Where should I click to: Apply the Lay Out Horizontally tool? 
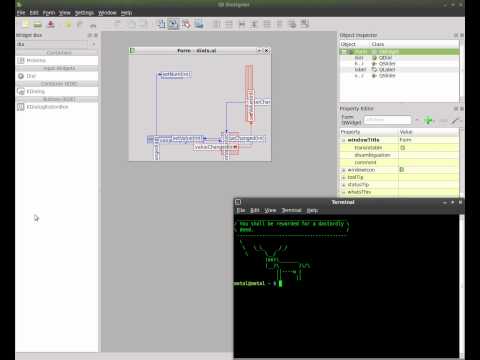pos(217,24)
